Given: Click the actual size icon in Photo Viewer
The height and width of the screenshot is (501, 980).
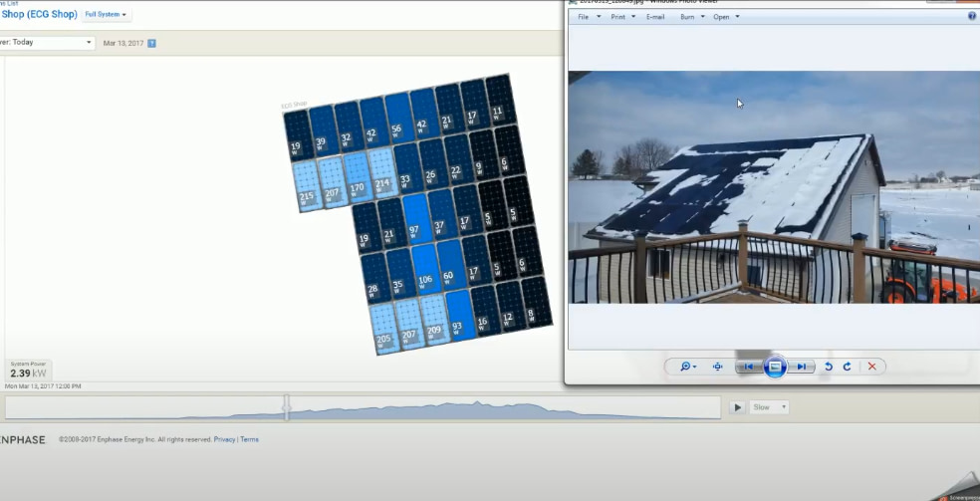Looking at the screenshot, I should tap(717, 367).
